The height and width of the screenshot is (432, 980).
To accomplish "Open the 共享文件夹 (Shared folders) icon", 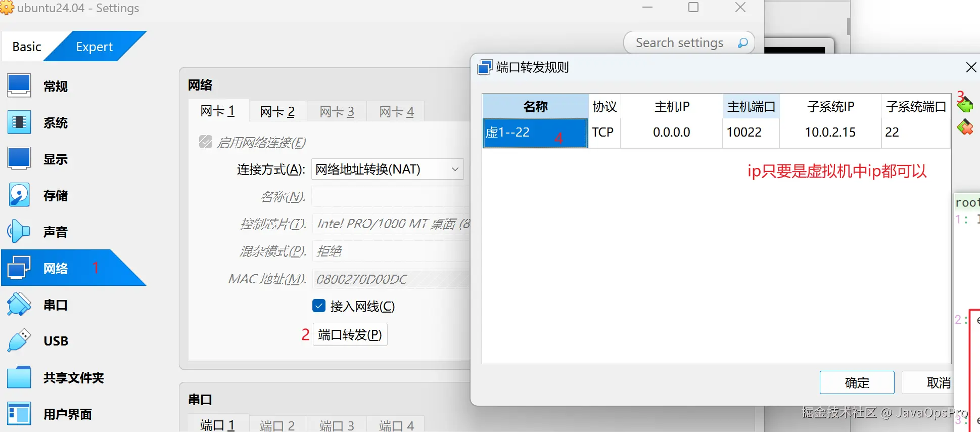I will pyautogui.click(x=19, y=377).
